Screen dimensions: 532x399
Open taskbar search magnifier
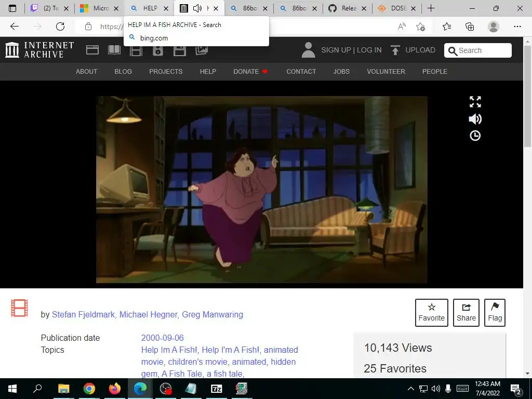point(37,389)
